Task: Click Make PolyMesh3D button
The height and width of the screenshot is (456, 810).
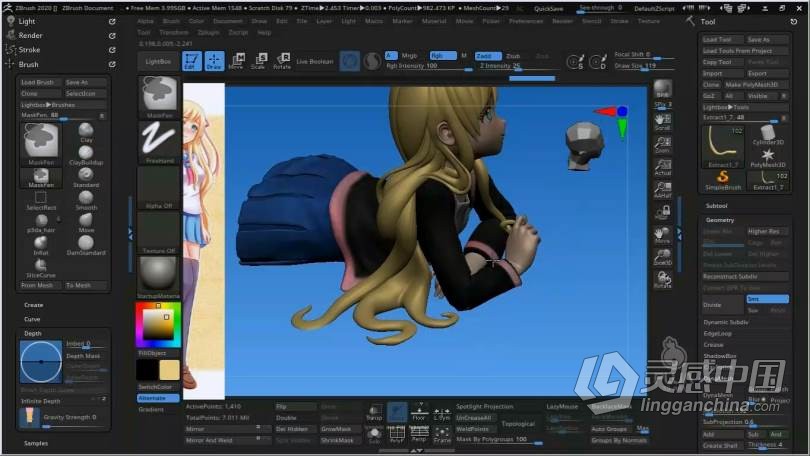Action: [755, 85]
